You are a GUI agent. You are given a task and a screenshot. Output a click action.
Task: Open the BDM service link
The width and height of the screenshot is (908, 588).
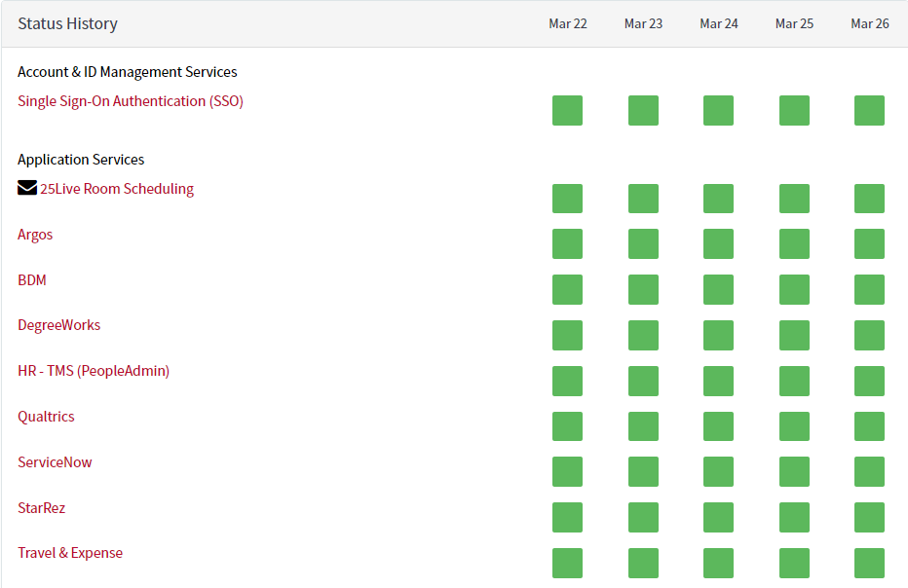[32, 280]
